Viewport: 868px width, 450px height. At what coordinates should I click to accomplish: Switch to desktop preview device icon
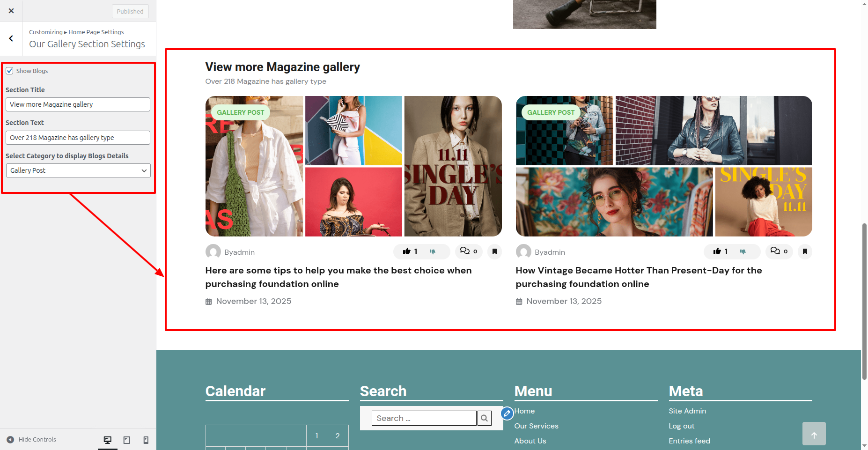108,440
